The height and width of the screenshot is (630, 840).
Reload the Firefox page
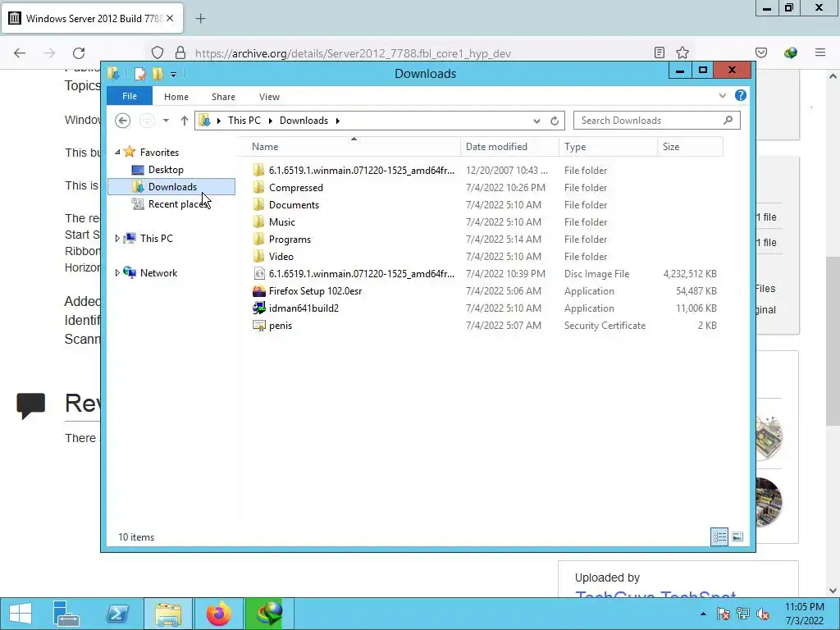(x=79, y=52)
